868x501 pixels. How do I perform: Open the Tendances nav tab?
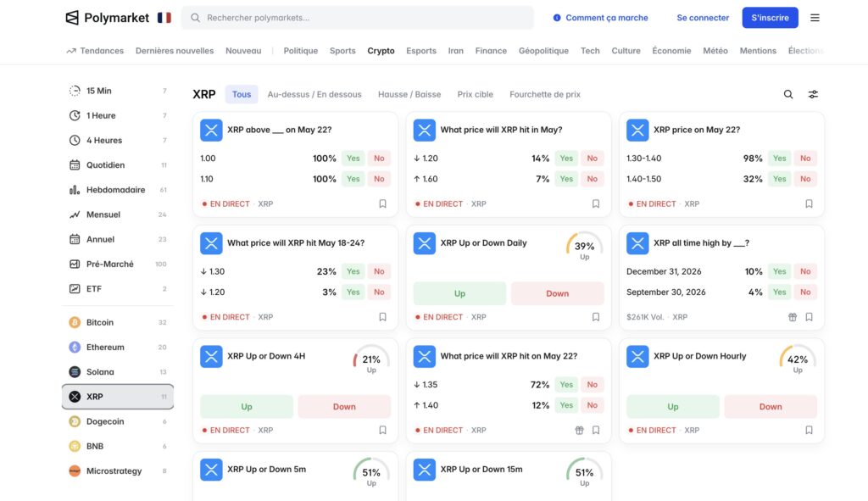pyautogui.click(x=95, y=50)
